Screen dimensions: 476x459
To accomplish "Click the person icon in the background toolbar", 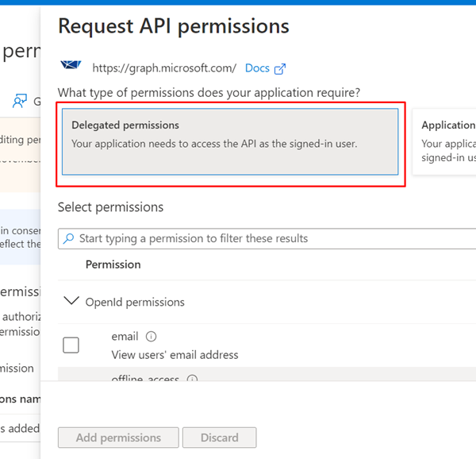I will 20,102.
